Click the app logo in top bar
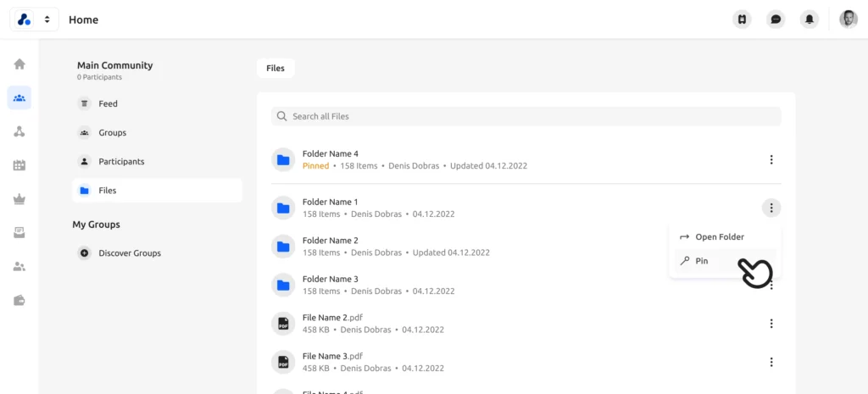Viewport: 868px width, 394px height. tap(25, 19)
